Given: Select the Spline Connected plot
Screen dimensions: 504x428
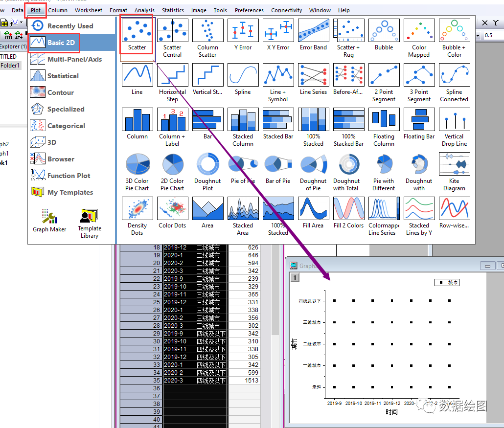Looking at the screenshot, I should (455, 83).
